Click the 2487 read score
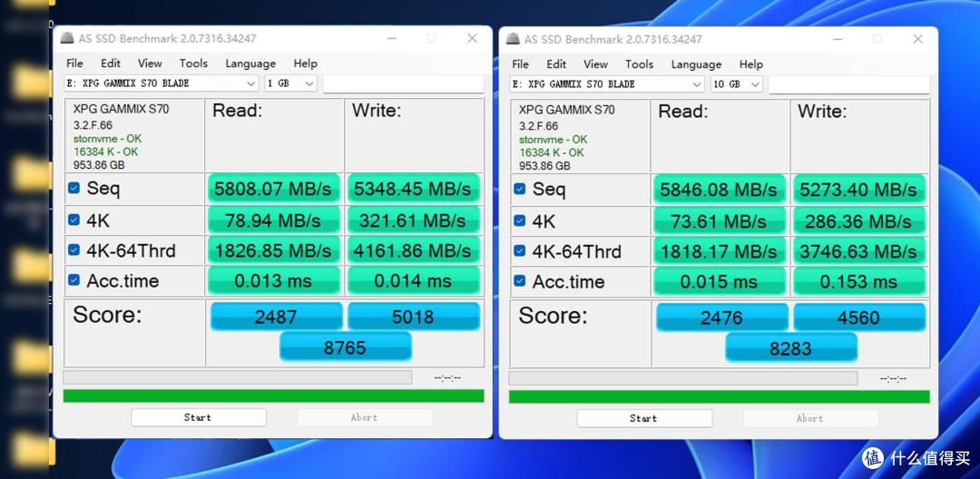Image resolution: width=980 pixels, height=479 pixels. (x=276, y=316)
